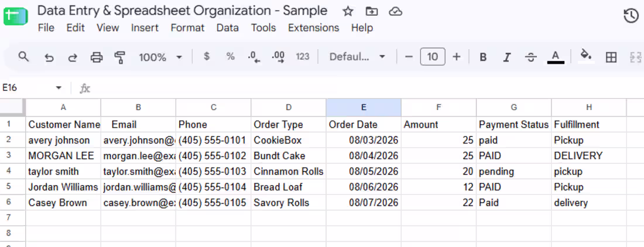Select cell containing Jordan Williams

(x=63, y=187)
